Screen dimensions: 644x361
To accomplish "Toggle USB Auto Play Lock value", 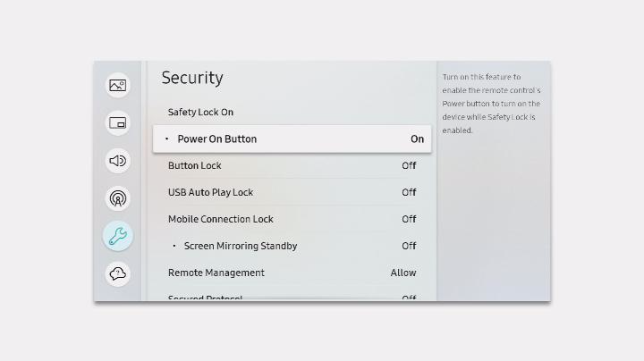I will pyautogui.click(x=409, y=192).
